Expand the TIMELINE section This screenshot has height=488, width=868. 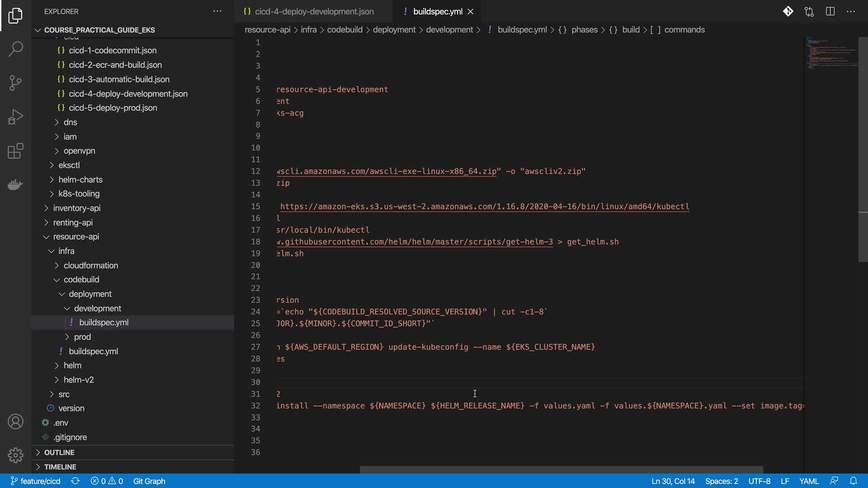click(60, 467)
